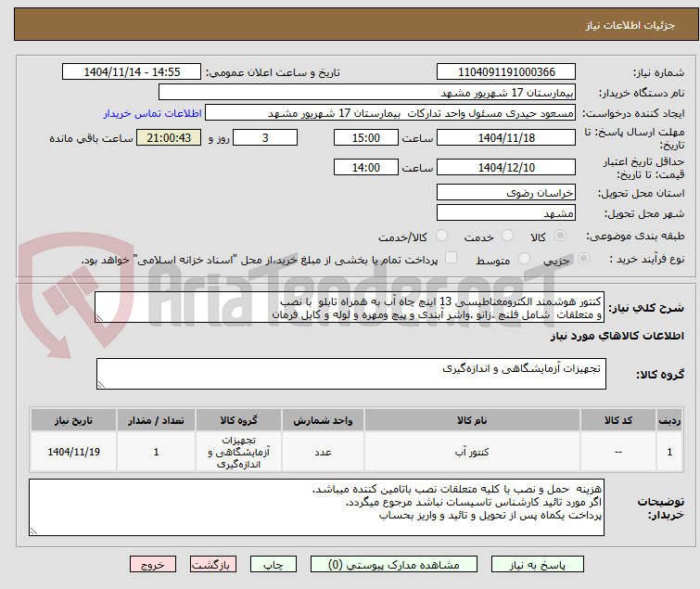The image size is (700, 589).
Task: Click the نام کالا column header
Action: click(472, 420)
